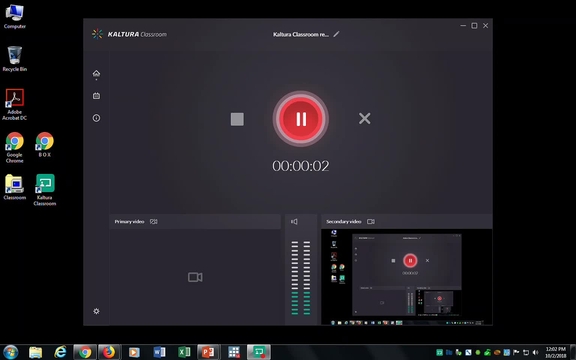The height and width of the screenshot is (360, 576).
Task: Pause the recording with the red button
Action: point(300,119)
